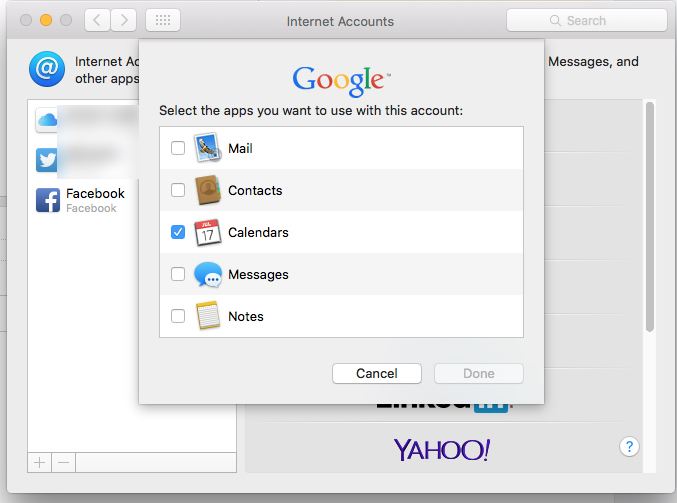Image resolution: width=677 pixels, height=503 pixels.
Task: Click the Search field
Action: (x=587, y=20)
